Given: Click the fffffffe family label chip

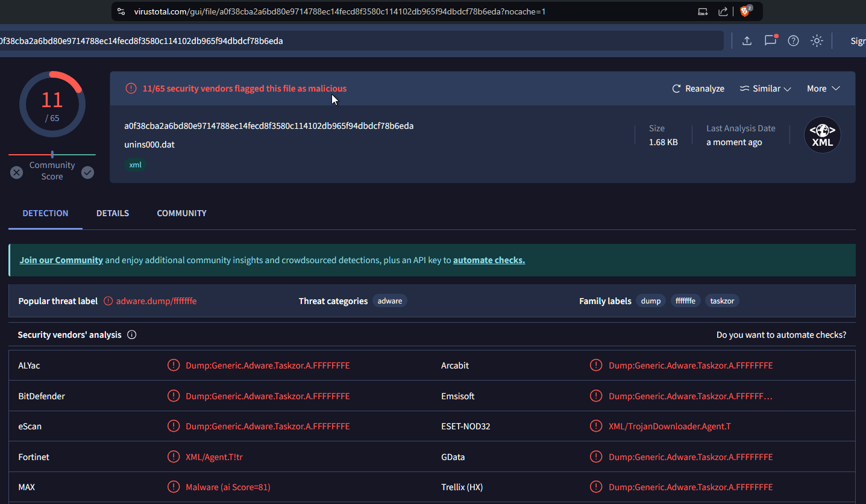Looking at the screenshot, I should (x=686, y=301).
